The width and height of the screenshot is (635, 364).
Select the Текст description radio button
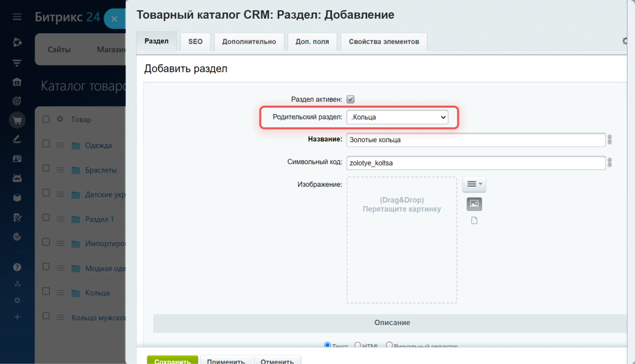327,345
